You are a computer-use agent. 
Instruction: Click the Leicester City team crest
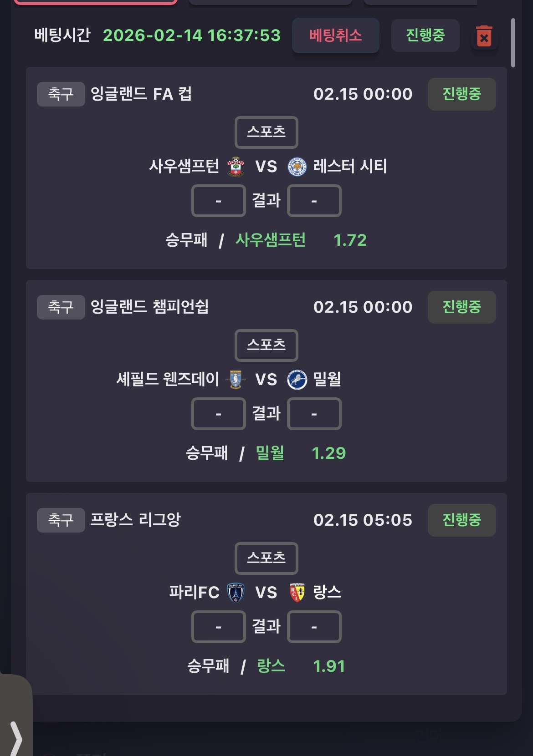click(x=297, y=167)
